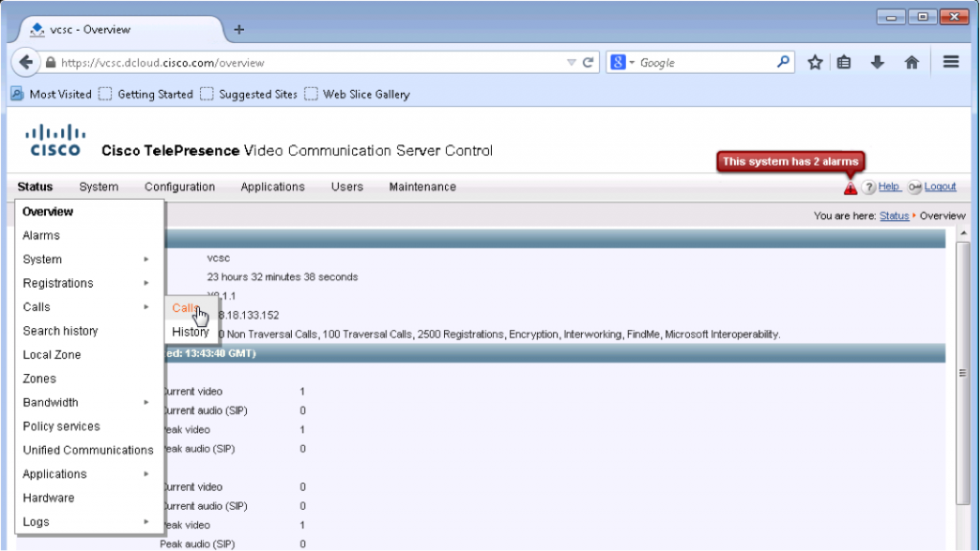Open a new tab with plus button
The height and width of the screenshot is (551, 980).
pyautogui.click(x=238, y=30)
